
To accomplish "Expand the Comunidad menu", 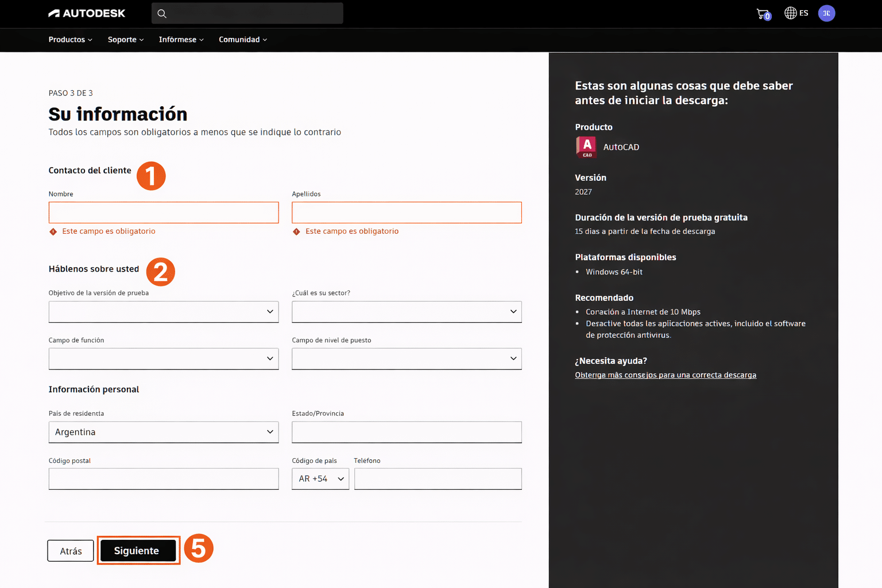I will point(242,40).
